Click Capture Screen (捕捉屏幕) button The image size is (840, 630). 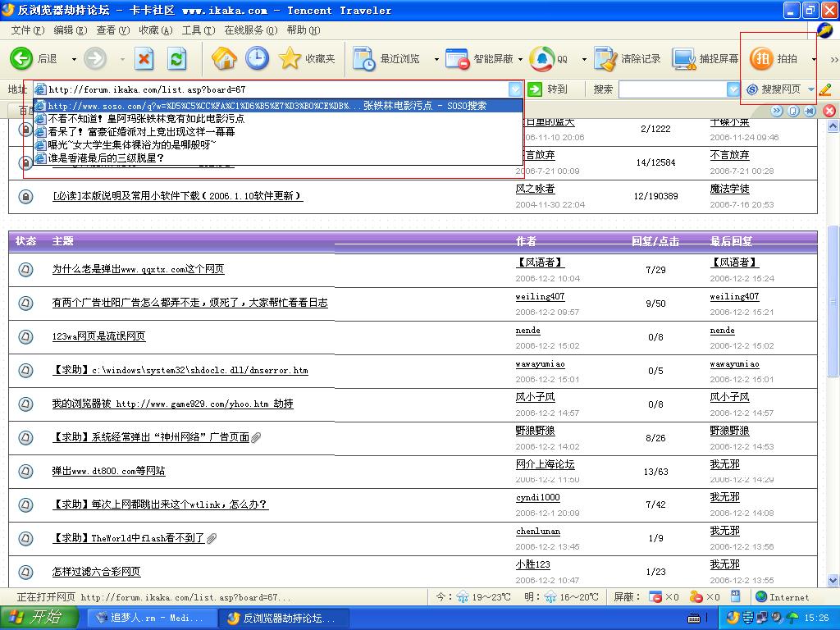(705, 59)
